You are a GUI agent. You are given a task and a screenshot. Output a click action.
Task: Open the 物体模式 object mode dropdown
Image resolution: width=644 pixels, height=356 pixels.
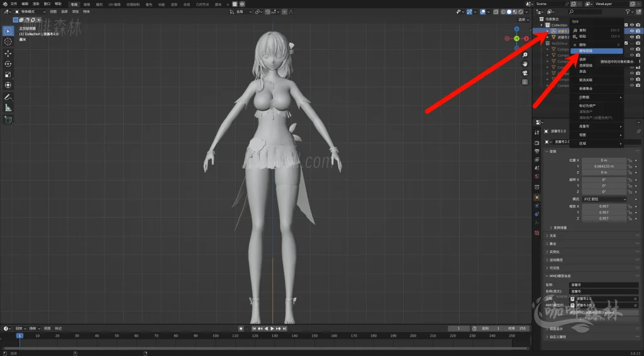[x=30, y=12]
